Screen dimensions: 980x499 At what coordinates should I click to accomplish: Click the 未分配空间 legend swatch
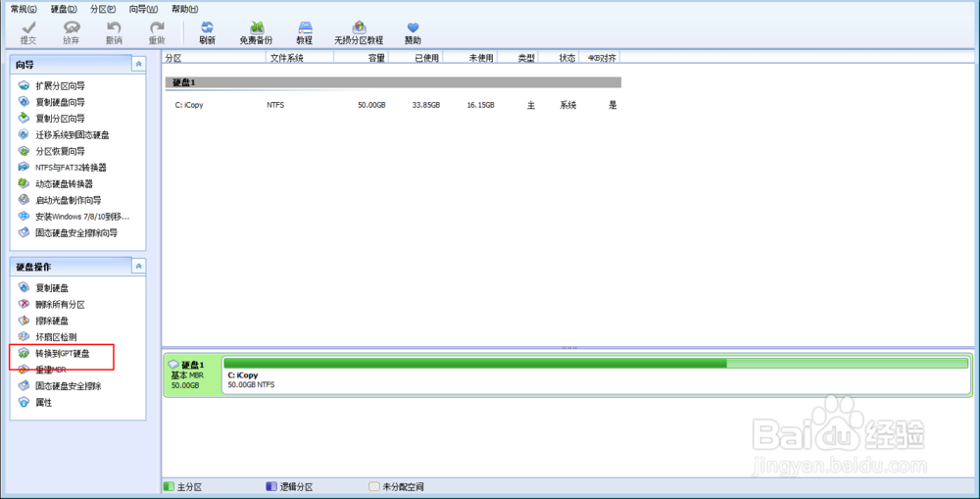click(x=373, y=486)
